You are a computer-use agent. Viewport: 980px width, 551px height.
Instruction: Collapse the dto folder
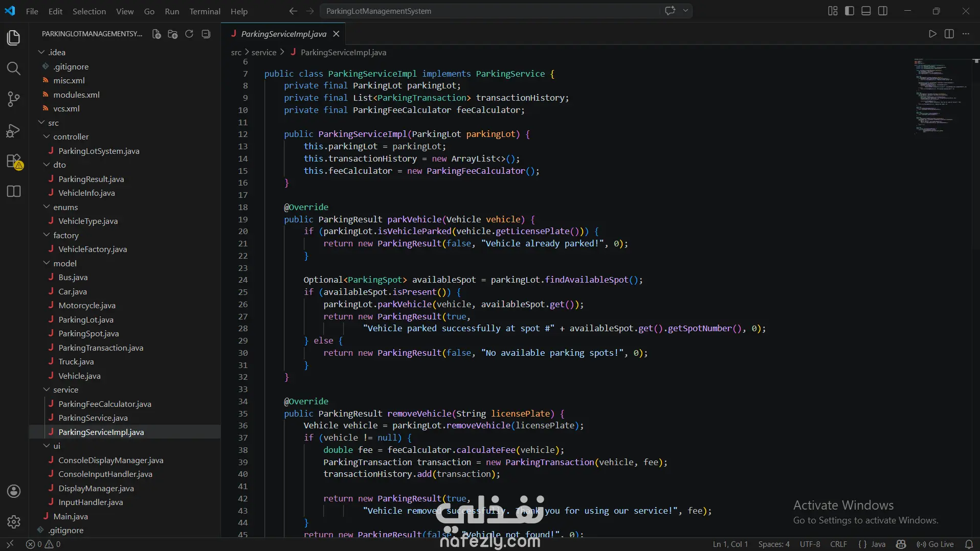pos(125,165)
